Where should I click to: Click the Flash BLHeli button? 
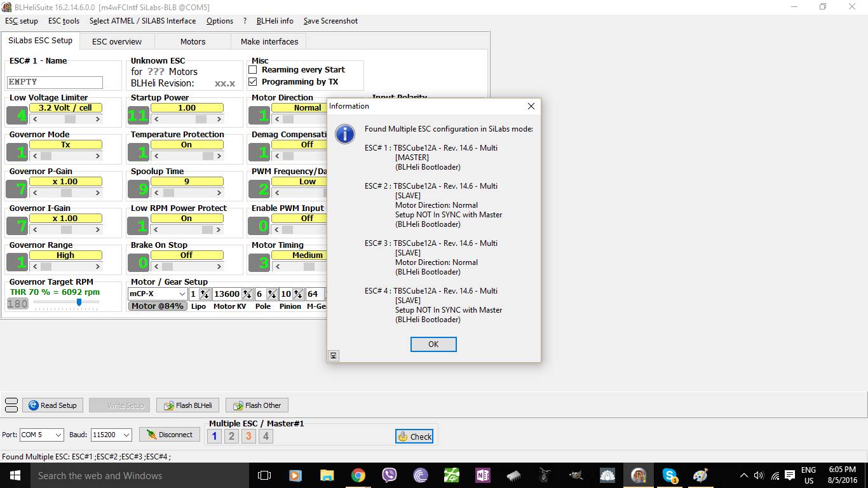pos(188,405)
